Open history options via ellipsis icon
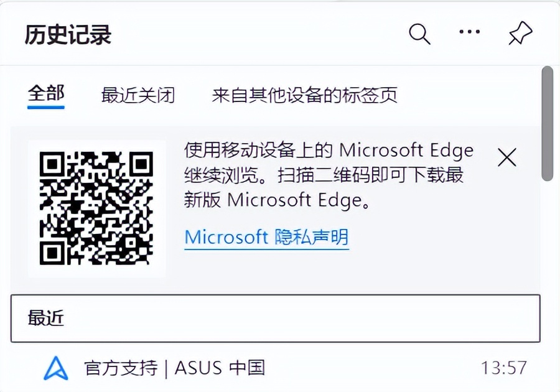 (469, 31)
